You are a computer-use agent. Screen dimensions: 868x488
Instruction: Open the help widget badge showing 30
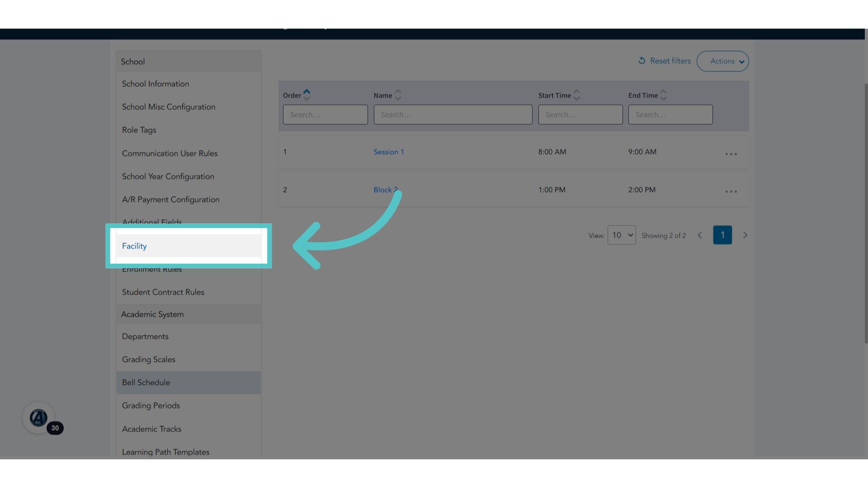click(x=55, y=428)
